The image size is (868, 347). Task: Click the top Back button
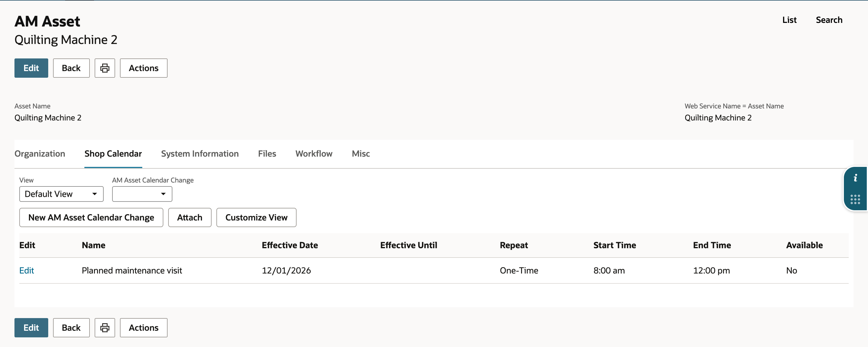[x=71, y=68]
